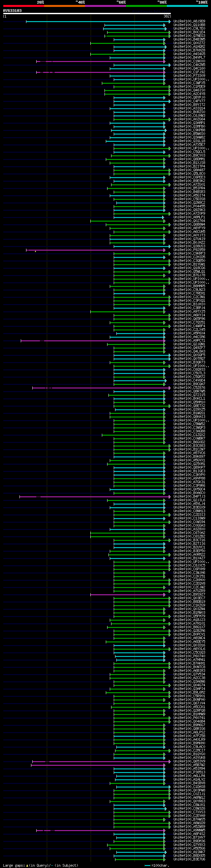The height and width of the screenshot is (868, 211).
Task: Click the cyan ~100% identity legend bar
Action: click(187, 6)
